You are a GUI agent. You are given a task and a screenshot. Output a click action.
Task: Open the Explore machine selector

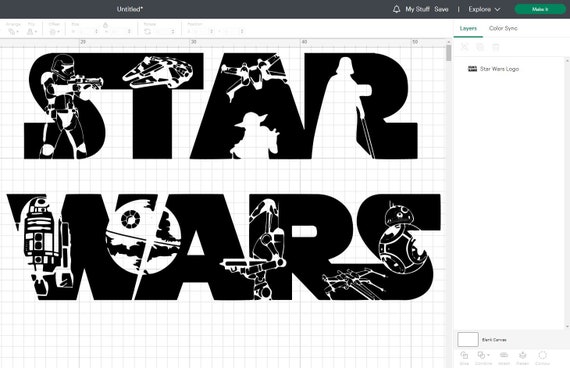click(x=484, y=9)
